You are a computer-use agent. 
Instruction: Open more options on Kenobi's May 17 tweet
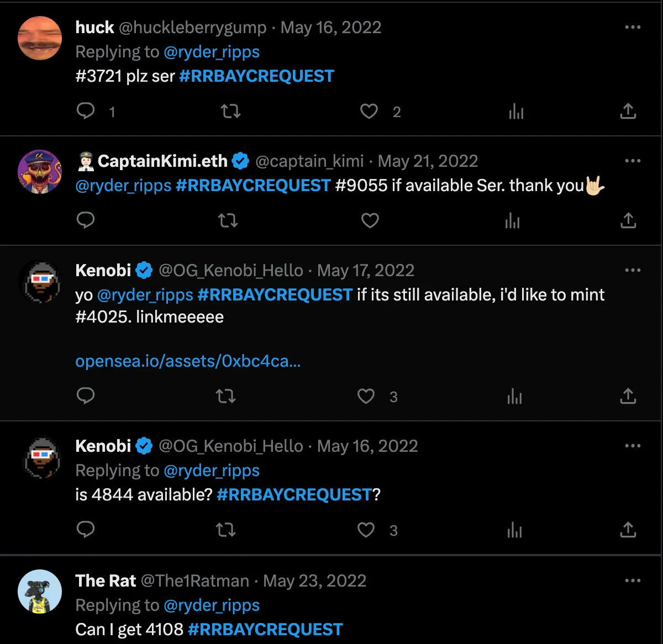tap(633, 270)
